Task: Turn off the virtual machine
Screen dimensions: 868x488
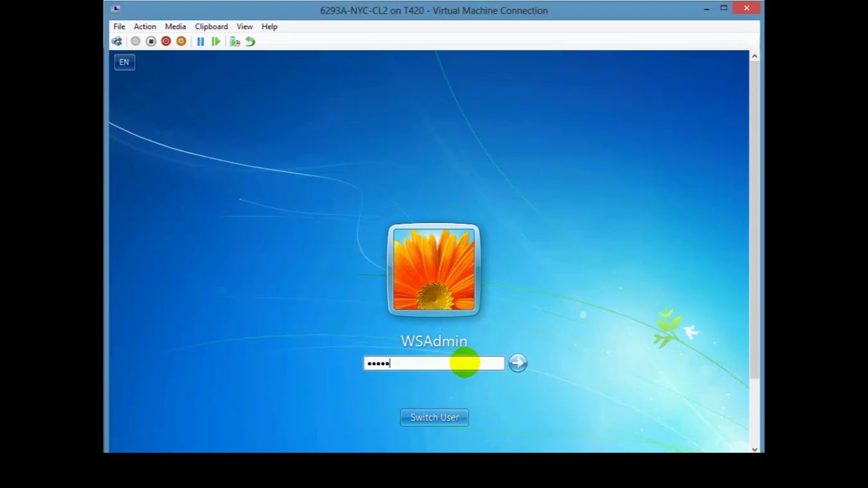Action: [x=151, y=41]
